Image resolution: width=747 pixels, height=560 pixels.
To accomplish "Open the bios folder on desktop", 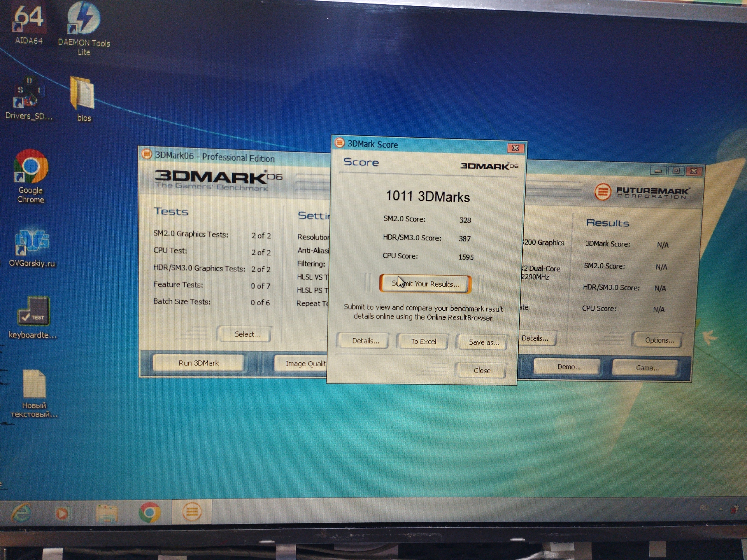I will (x=83, y=99).
